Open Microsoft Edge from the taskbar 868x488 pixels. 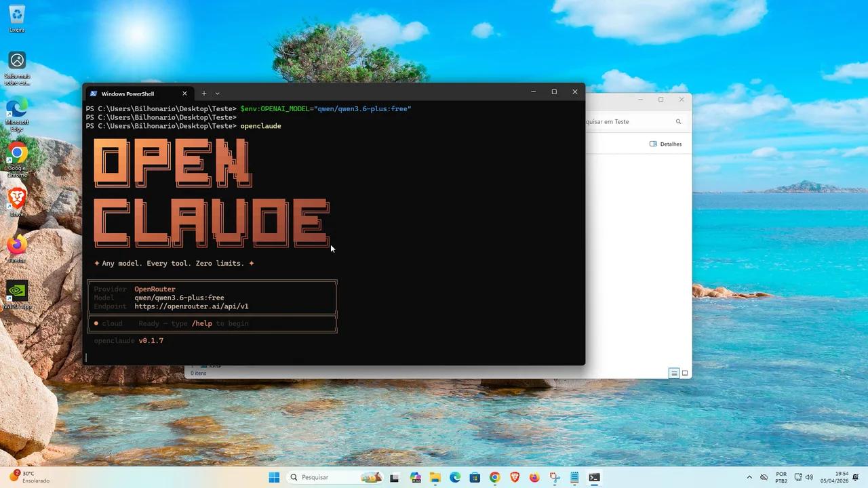pos(455,477)
